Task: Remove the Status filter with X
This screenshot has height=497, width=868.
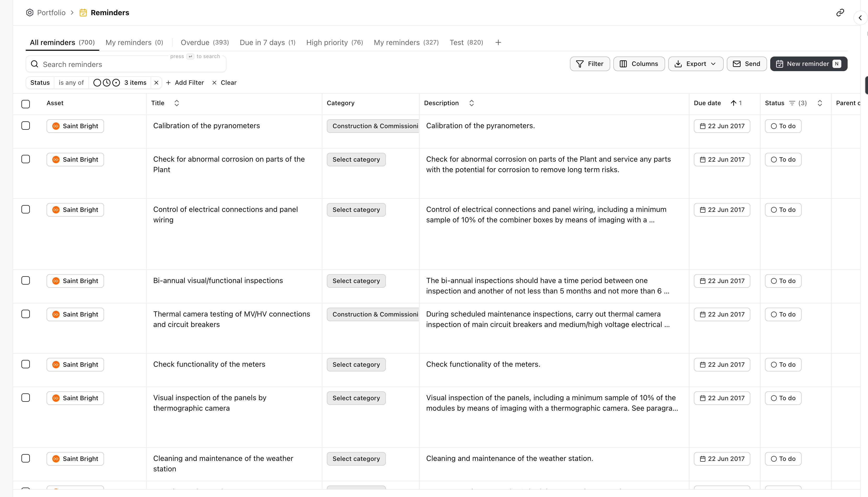Action: click(156, 83)
